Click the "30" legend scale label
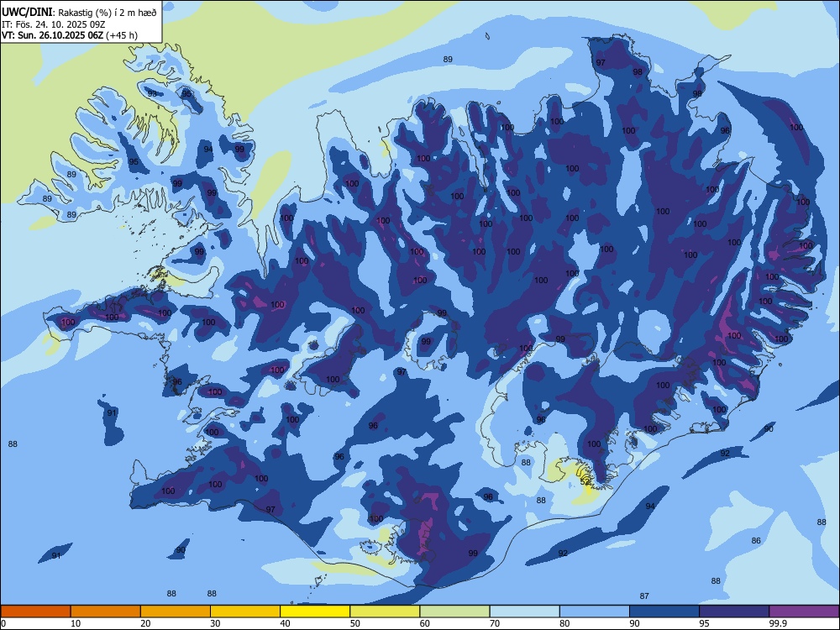This screenshot has width=840, height=630. pyautogui.click(x=215, y=623)
